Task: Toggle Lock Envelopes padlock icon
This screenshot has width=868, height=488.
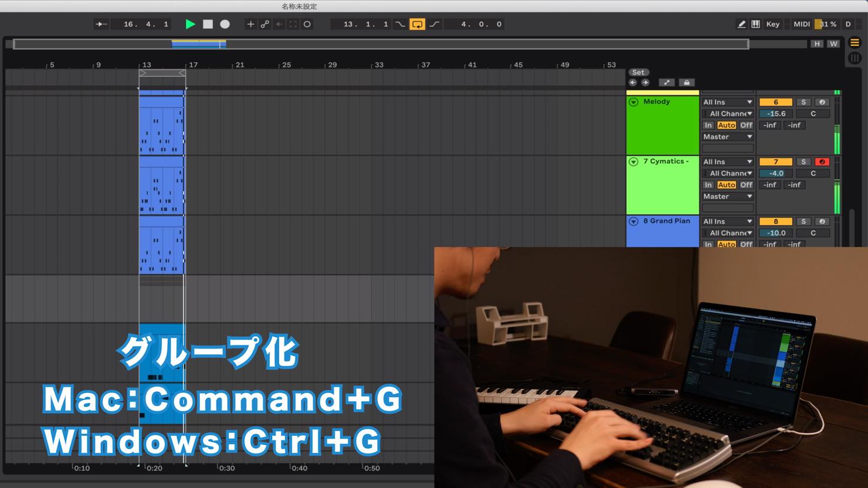Action: pos(687,82)
